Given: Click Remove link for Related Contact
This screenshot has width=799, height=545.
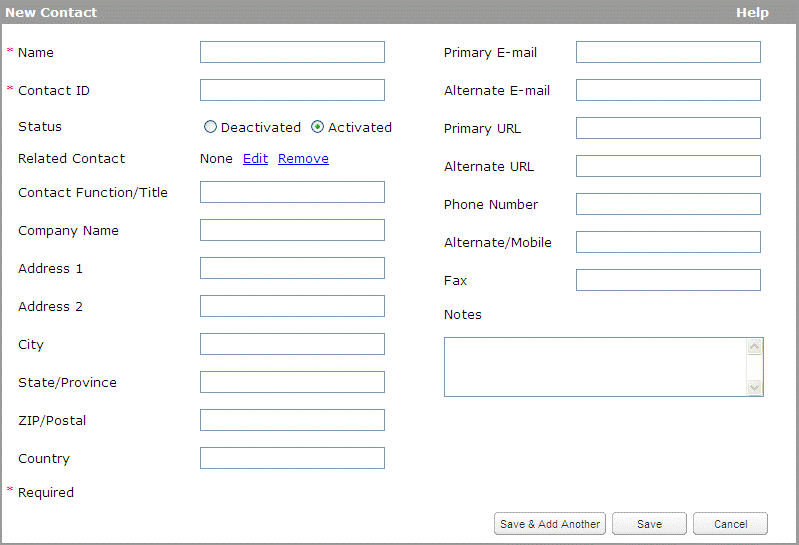Looking at the screenshot, I should pyautogui.click(x=303, y=158).
